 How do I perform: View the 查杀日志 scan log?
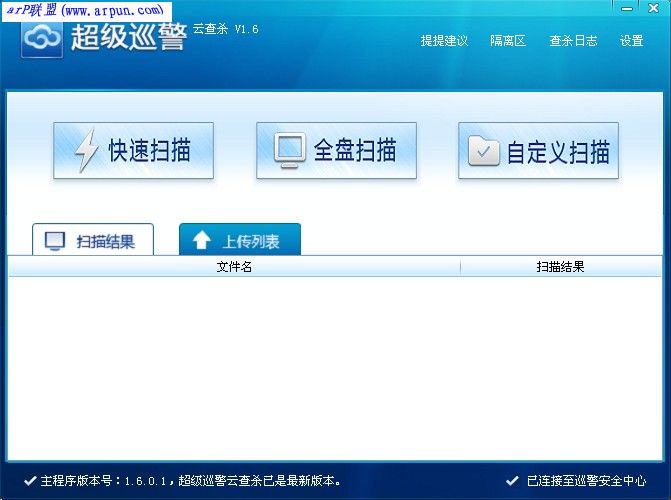point(573,41)
